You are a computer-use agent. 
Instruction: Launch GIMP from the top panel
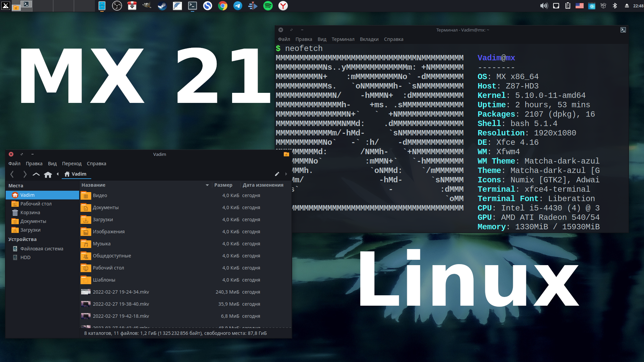tap(147, 6)
